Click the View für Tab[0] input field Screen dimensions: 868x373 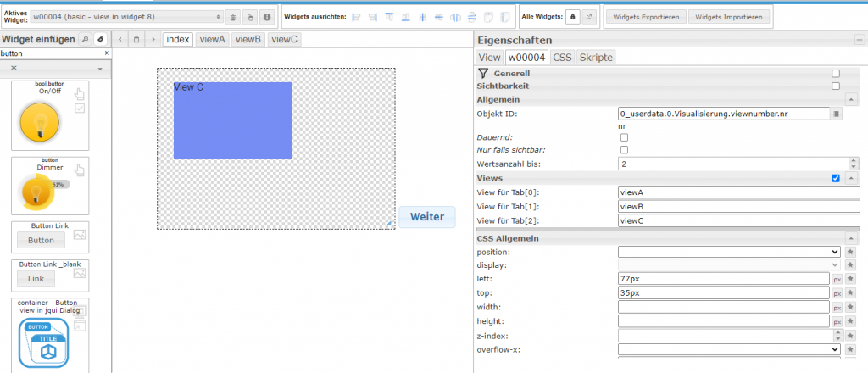click(737, 192)
